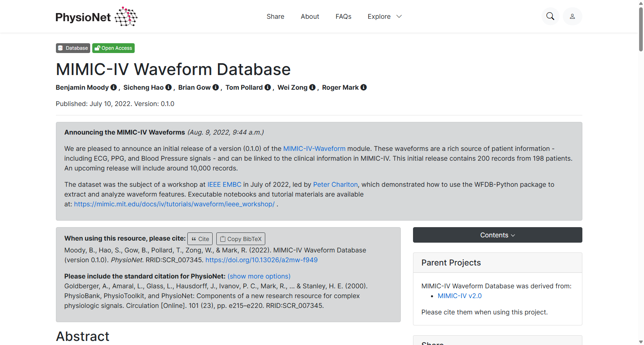The height and width of the screenshot is (345, 644).
Task: Click the search magnifier icon
Action: click(550, 16)
